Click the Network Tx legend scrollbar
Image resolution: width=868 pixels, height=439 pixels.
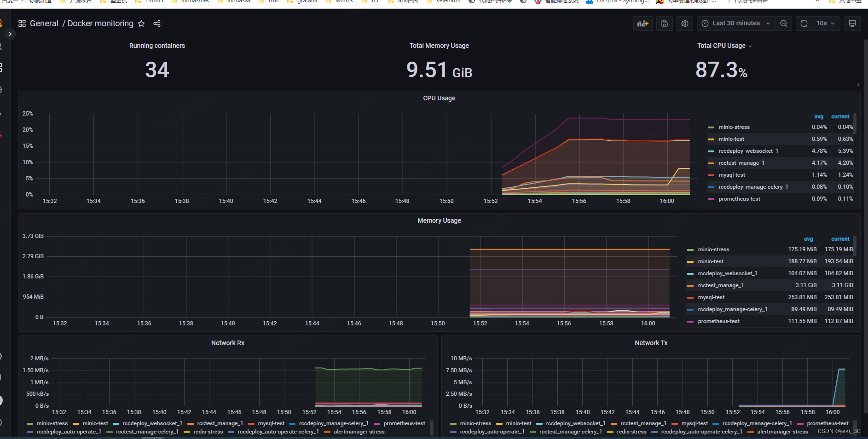855,427
